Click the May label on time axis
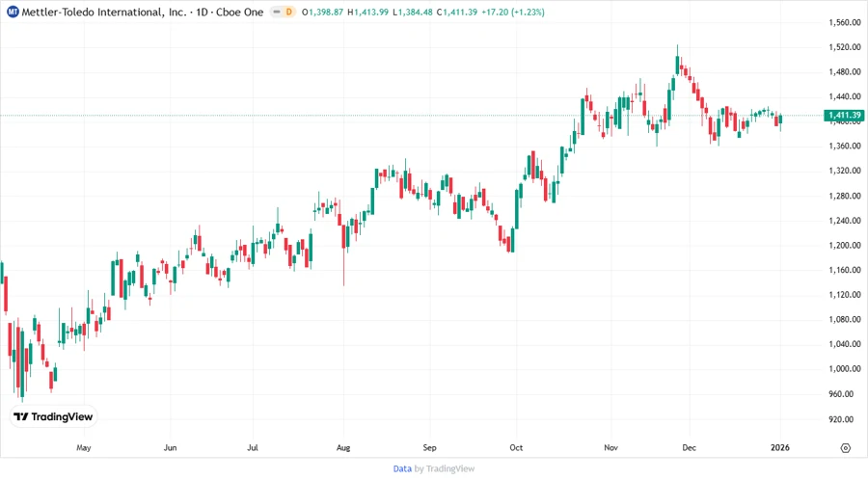Screen dimensions: 868x480 [84, 448]
